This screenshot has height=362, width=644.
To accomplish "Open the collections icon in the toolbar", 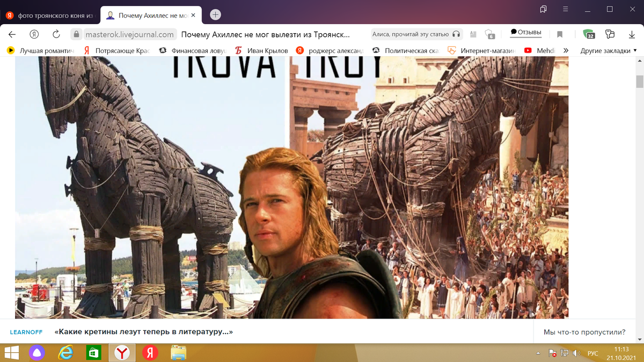I will (610, 34).
